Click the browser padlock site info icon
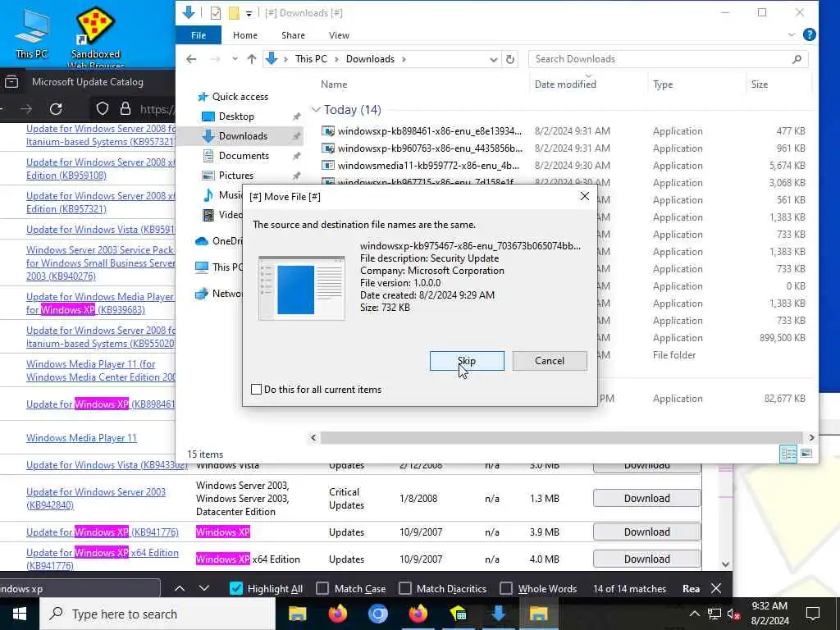Screen dimensions: 840x630 coord(126,109)
